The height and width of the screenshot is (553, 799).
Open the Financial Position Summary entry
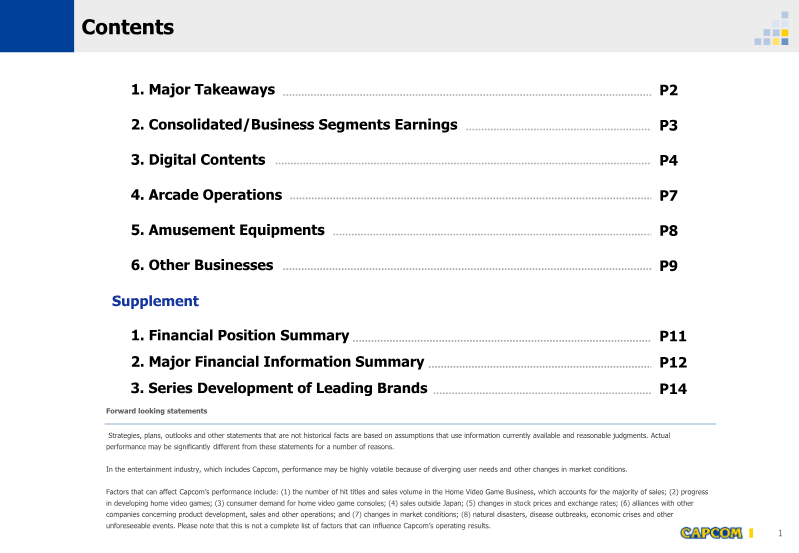(240, 336)
